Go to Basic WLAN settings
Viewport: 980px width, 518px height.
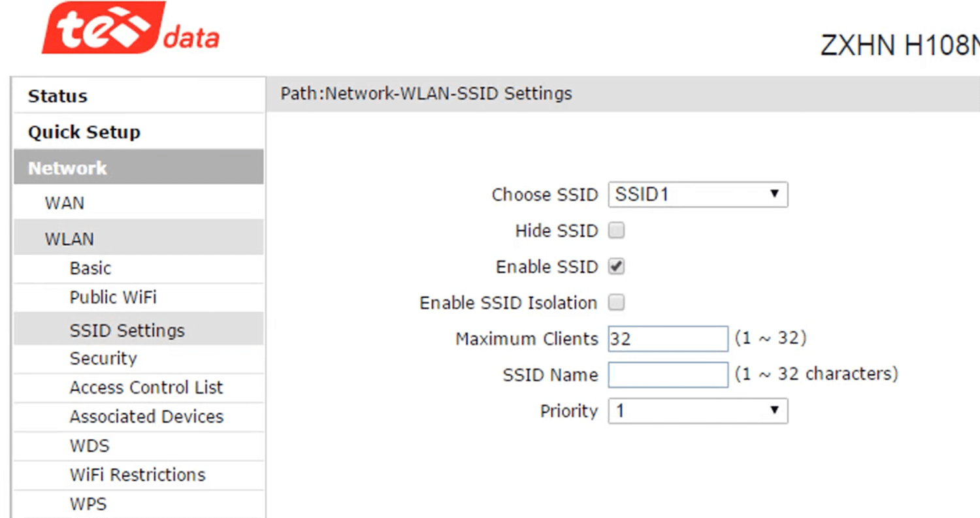click(90, 268)
